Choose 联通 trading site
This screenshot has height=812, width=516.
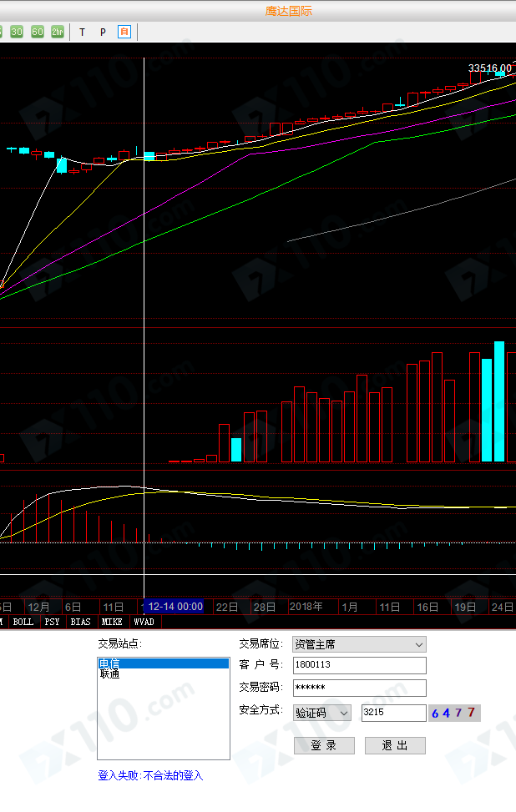(163, 674)
